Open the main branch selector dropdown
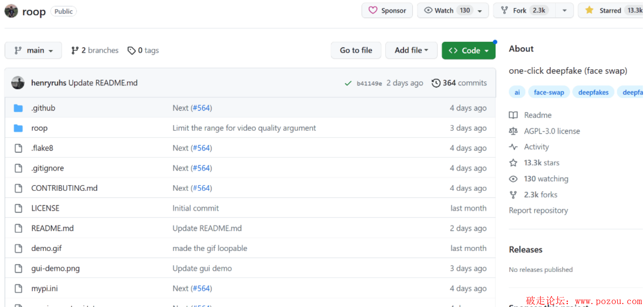This screenshot has height=307, width=644. coord(33,50)
